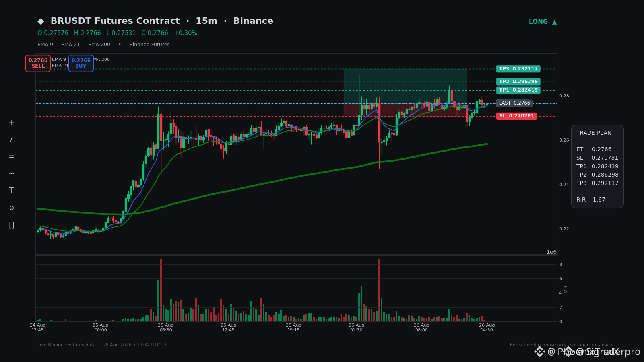The height and width of the screenshot is (362, 644).
Task: Click the 25 Aug 06:30 time label
Action: pyautogui.click(x=166, y=327)
